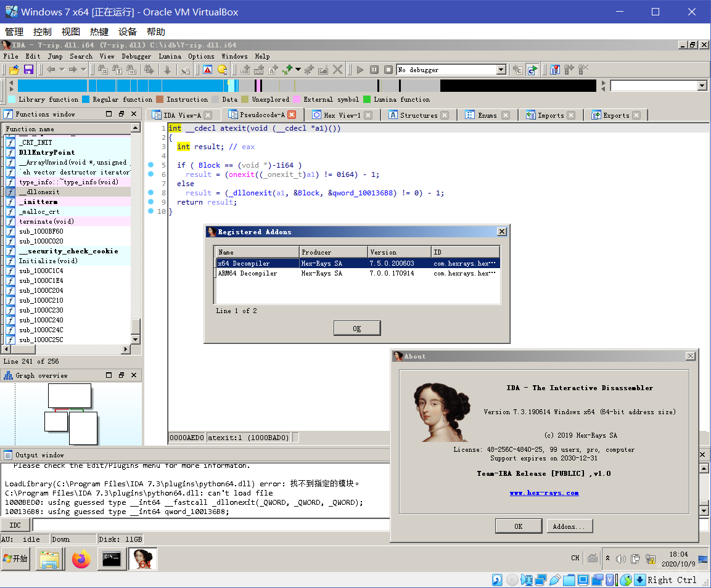Click OK in the About dialog

coord(518,526)
